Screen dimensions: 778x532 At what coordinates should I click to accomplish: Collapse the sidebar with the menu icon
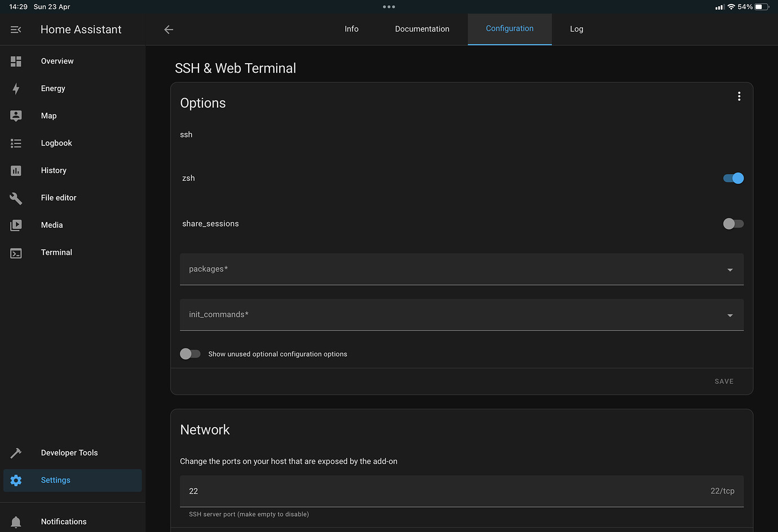(x=15, y=29)
